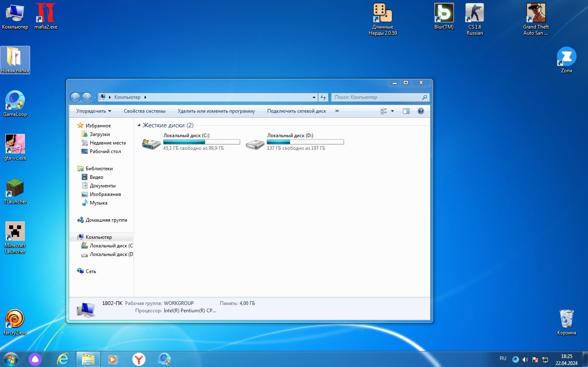Select Локальный диск (D:) drive in main pane
Screen dimensions: 588x367
[x=295, y=142]
